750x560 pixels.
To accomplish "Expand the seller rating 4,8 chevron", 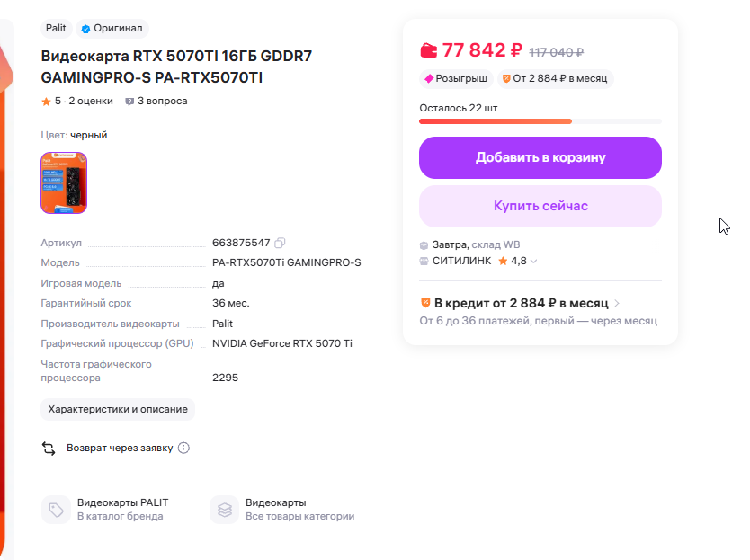I will [533, 262].
